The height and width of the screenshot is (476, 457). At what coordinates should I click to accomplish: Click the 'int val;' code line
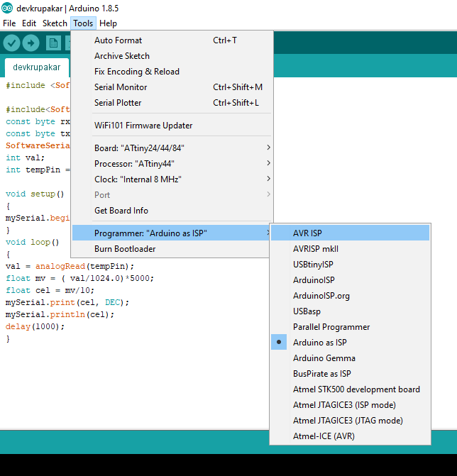26,158
